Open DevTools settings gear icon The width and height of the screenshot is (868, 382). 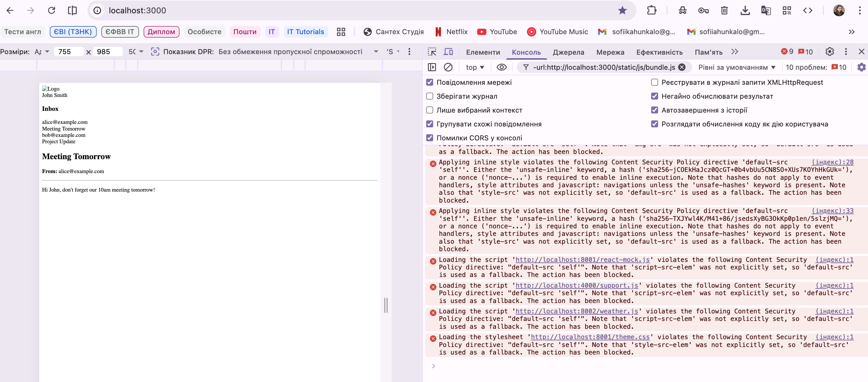click(x=829, y=52)
